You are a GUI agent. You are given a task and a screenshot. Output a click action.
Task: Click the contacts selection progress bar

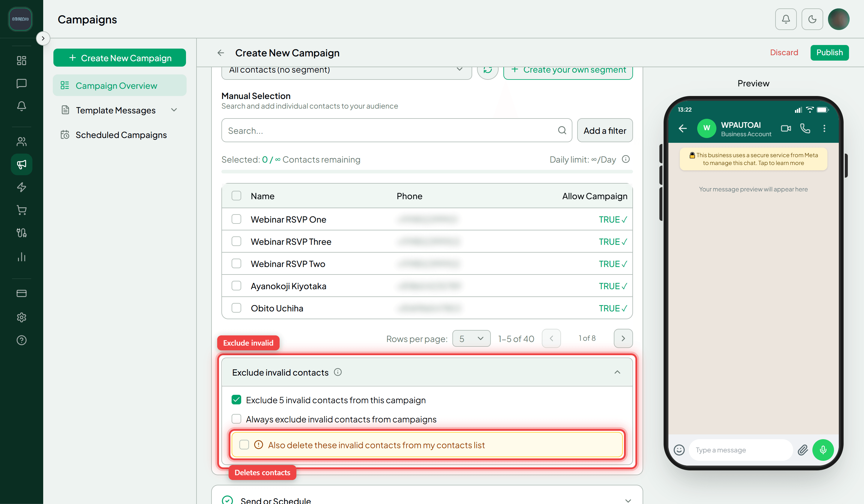pos(427,171)
